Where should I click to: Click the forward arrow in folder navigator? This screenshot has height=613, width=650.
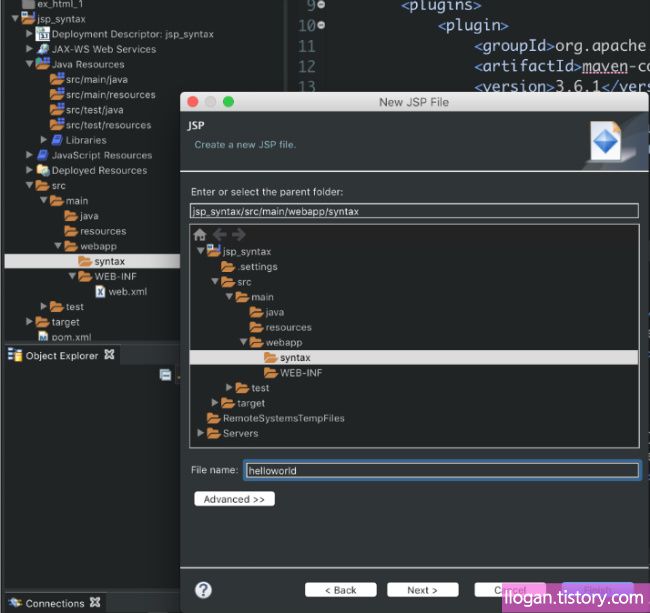pos(238,235)
